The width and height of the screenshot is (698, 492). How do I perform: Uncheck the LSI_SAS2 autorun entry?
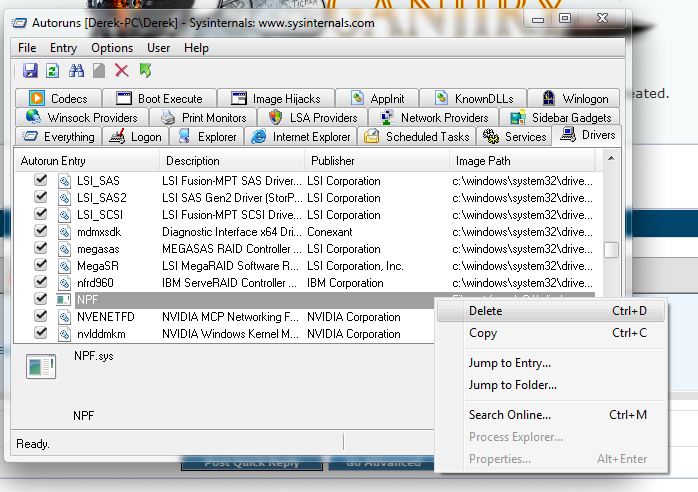[x=41, y=197]
